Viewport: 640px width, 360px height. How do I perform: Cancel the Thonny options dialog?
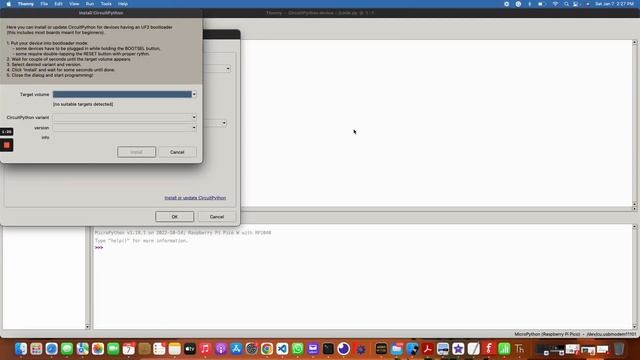click(217, 217)
